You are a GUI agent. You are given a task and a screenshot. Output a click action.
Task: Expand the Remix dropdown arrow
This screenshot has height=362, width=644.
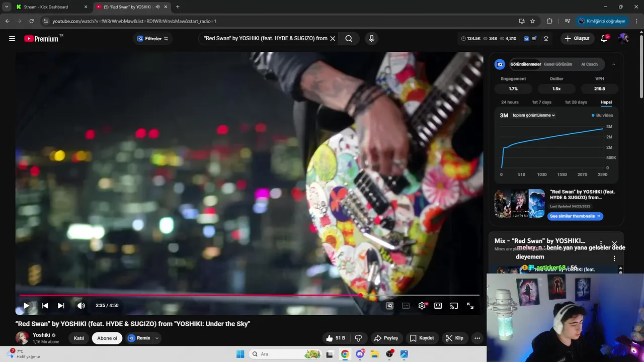pyautogui.click(x=157, y=338)
